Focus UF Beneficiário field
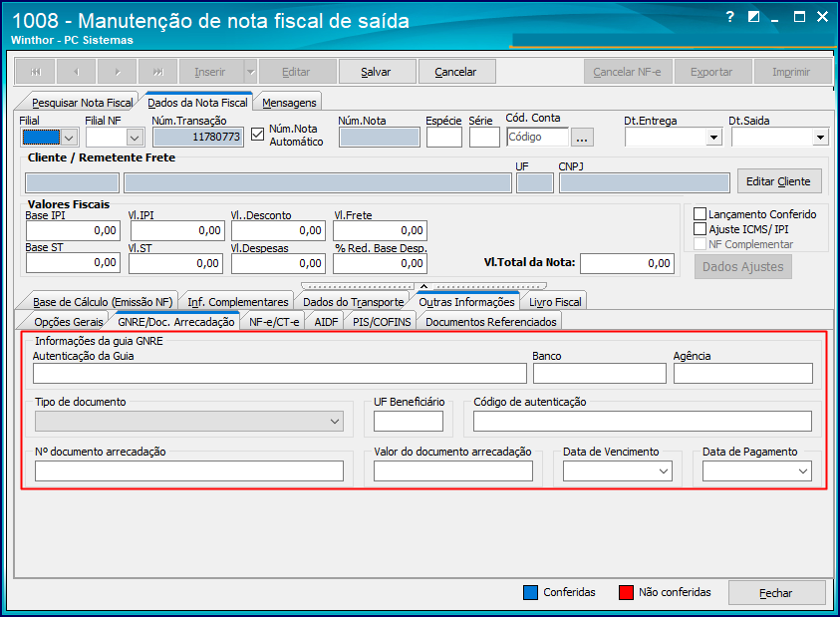The image size is (840, 617). coord(409,422)
